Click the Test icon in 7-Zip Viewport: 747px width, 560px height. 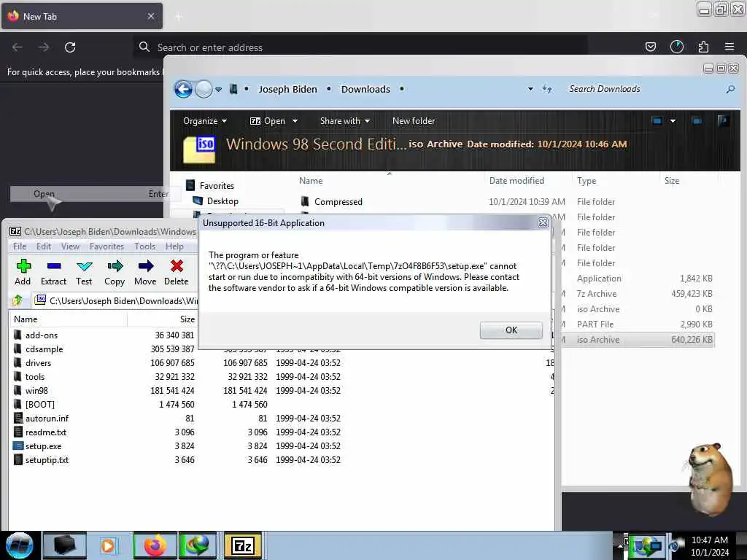tap(85, 265)
